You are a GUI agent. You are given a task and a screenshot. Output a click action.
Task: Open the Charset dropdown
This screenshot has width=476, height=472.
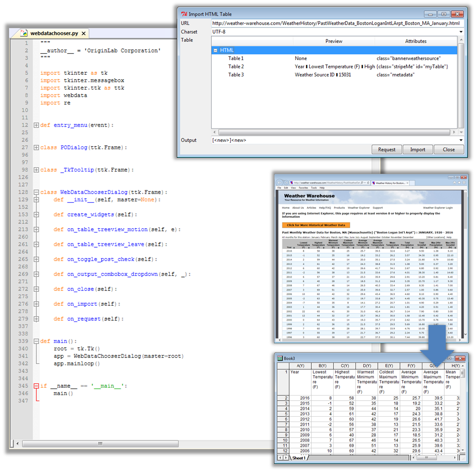[460, 32]
